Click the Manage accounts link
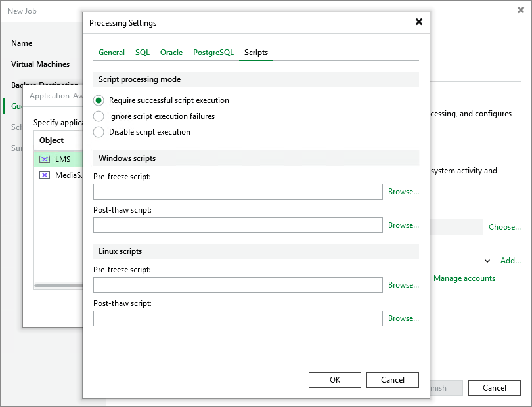The width and height of the screenshot is (532, 407). (x=464, y=278)
